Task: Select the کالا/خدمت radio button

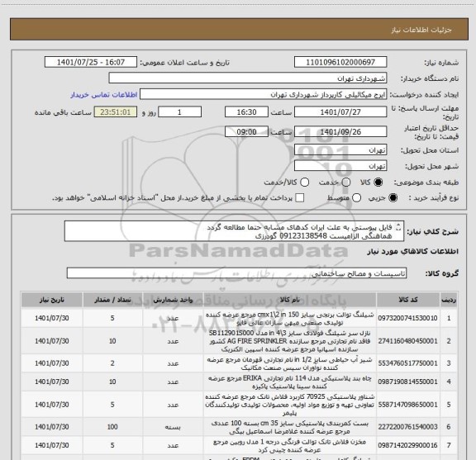Action: pos(304,183)
